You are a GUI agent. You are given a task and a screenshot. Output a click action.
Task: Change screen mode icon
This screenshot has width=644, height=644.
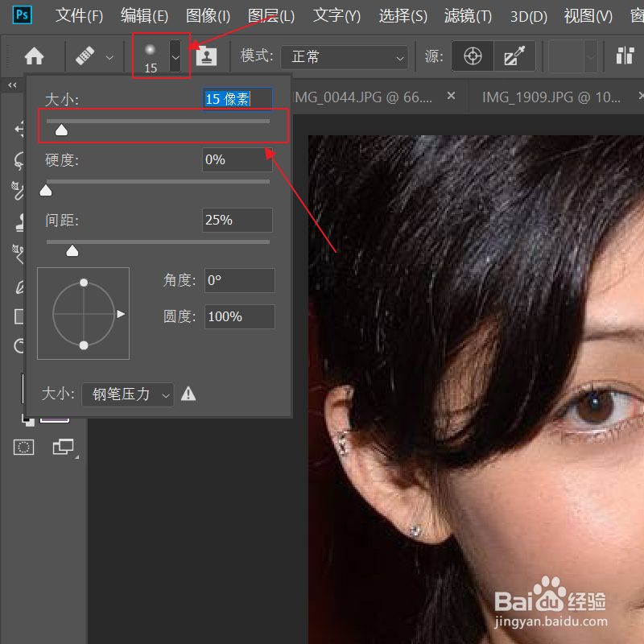click(x=64, y=447)
